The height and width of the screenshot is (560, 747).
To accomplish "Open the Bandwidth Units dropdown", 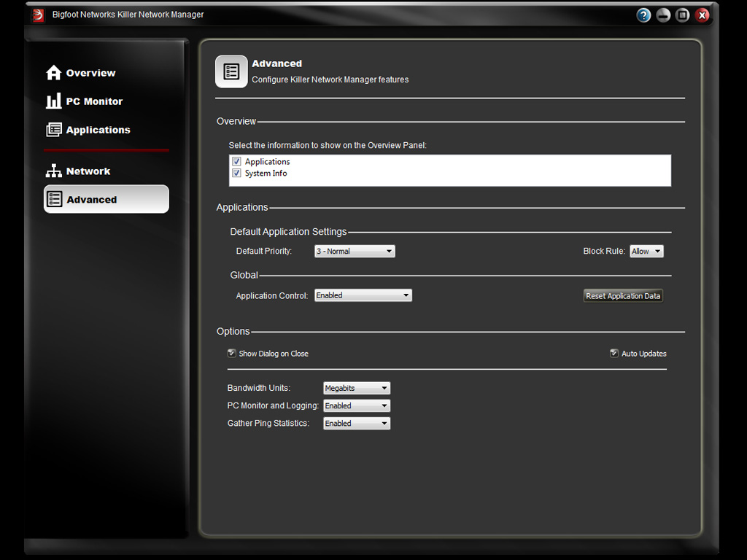I will [356, 388].
